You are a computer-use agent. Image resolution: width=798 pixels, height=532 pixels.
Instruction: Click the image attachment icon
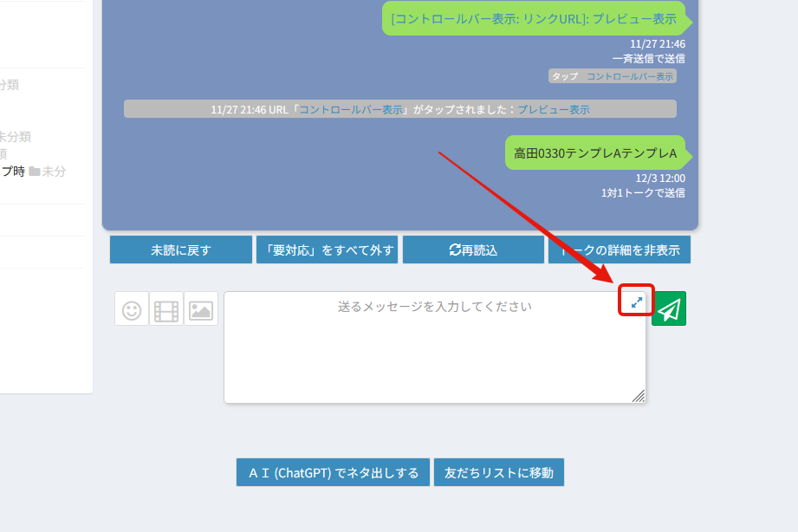pos(201,309)
